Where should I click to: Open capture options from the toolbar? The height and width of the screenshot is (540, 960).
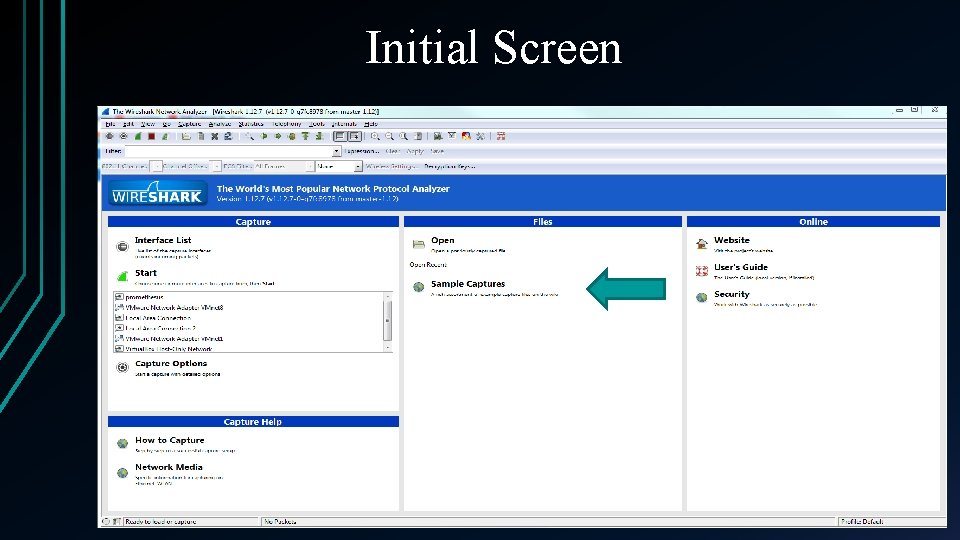(124, 137)
